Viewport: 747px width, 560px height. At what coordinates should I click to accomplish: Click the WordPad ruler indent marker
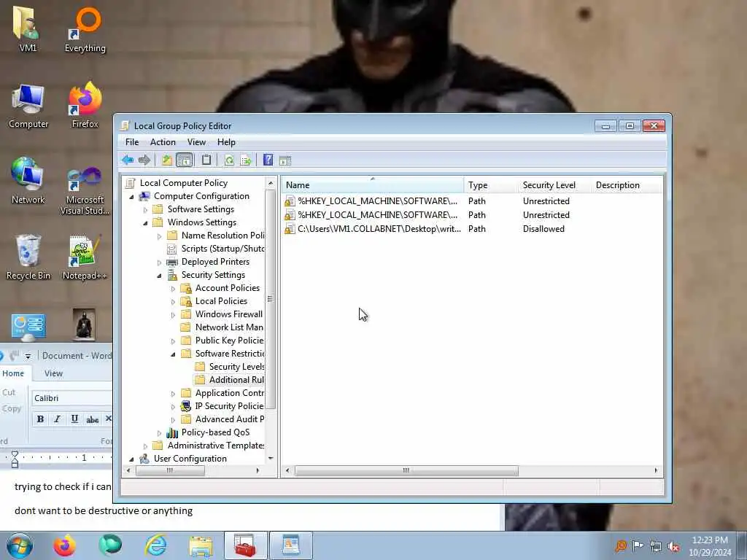pyautogui.click(x=15, y=459)
